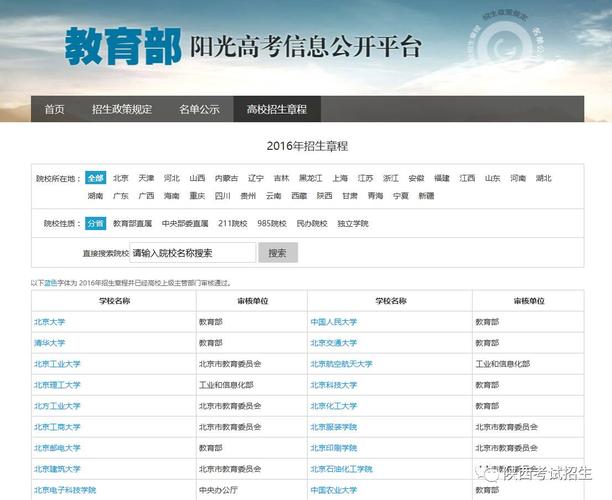Filter schools by 黑龙江 location

(x=311, y=178)
